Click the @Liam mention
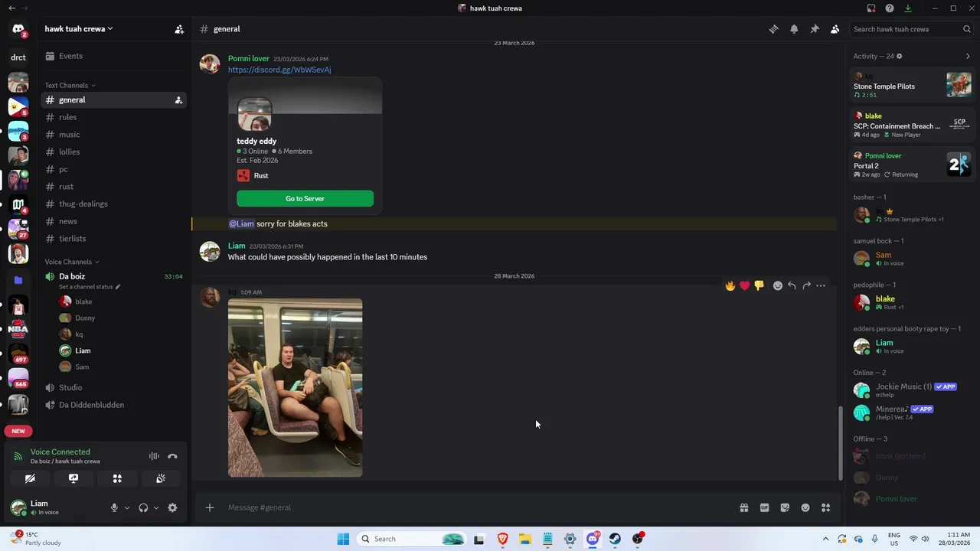Image resolution: width=980 pixels, height=551 pixels. [x=241, y=223]
